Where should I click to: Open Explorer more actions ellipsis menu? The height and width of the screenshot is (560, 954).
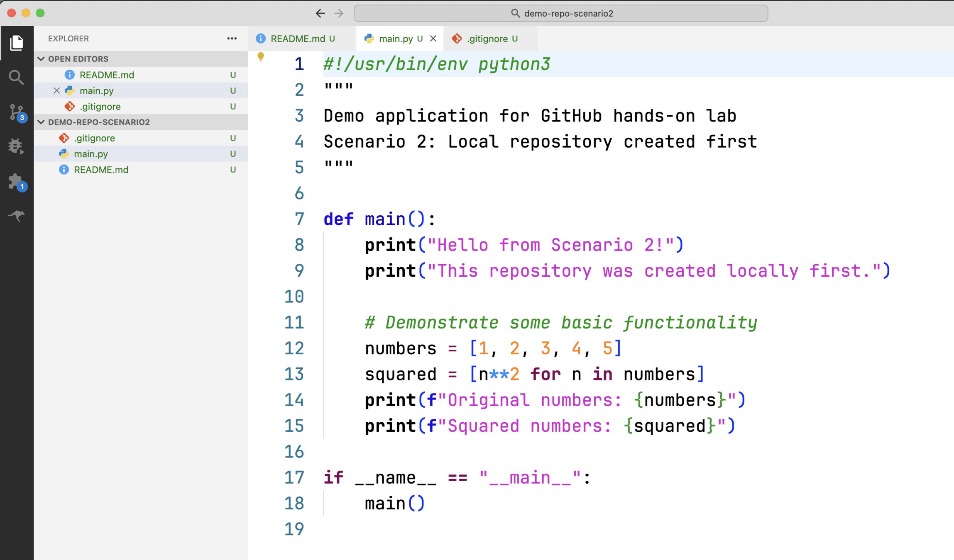click(x=232, y=39)
